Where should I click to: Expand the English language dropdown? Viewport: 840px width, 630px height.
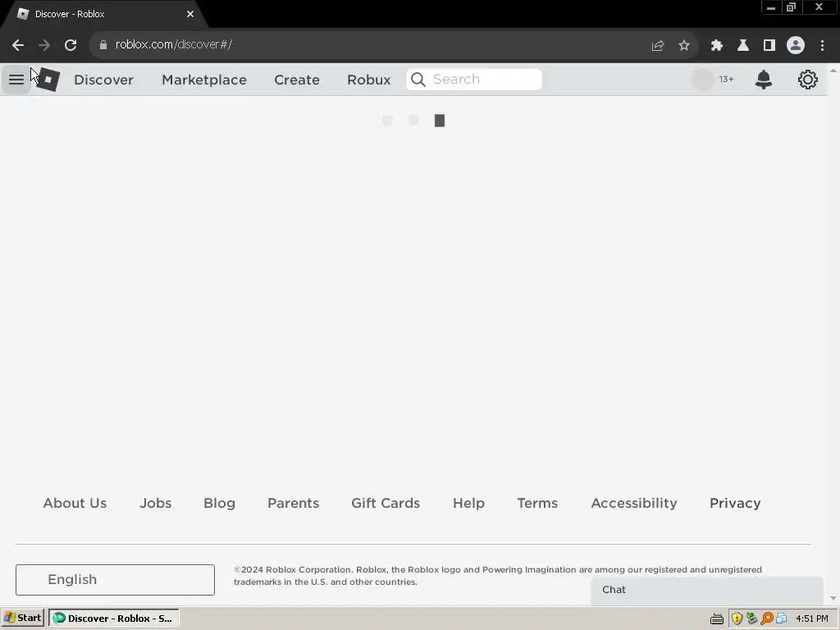(115, 580)
